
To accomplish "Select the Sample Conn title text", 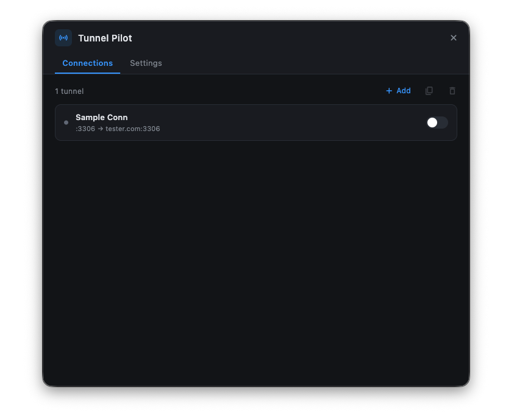I will (101, 117).
